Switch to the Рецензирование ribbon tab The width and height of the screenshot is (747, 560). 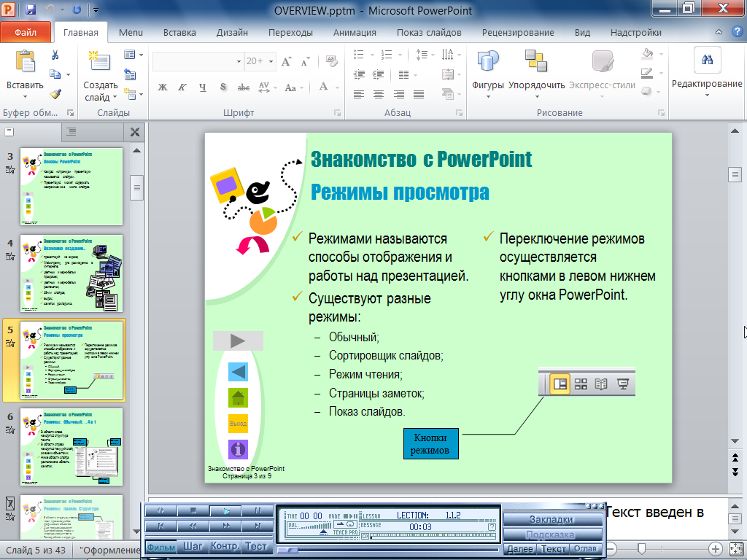(518, 32)
